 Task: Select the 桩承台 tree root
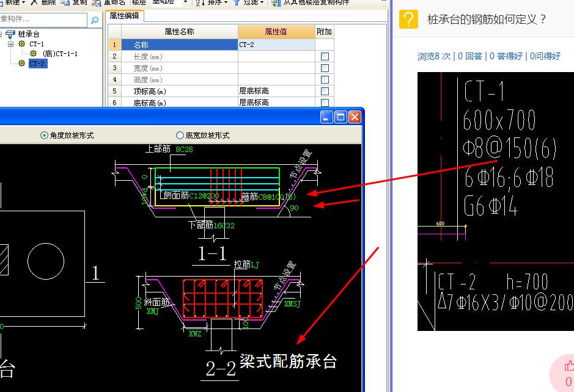point(29,34)
